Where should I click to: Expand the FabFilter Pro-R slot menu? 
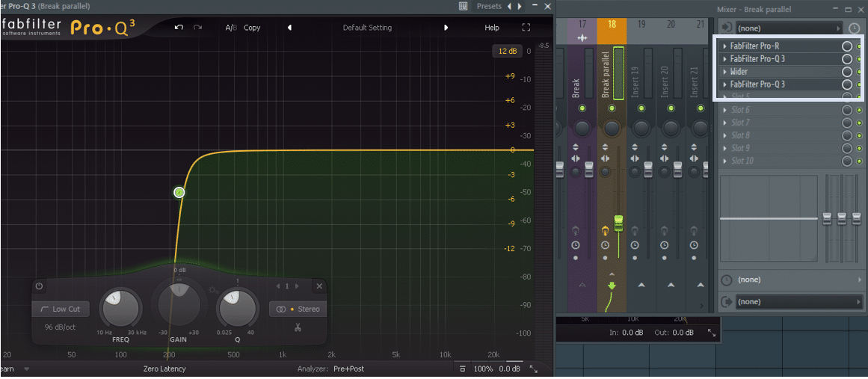[724, 46]
